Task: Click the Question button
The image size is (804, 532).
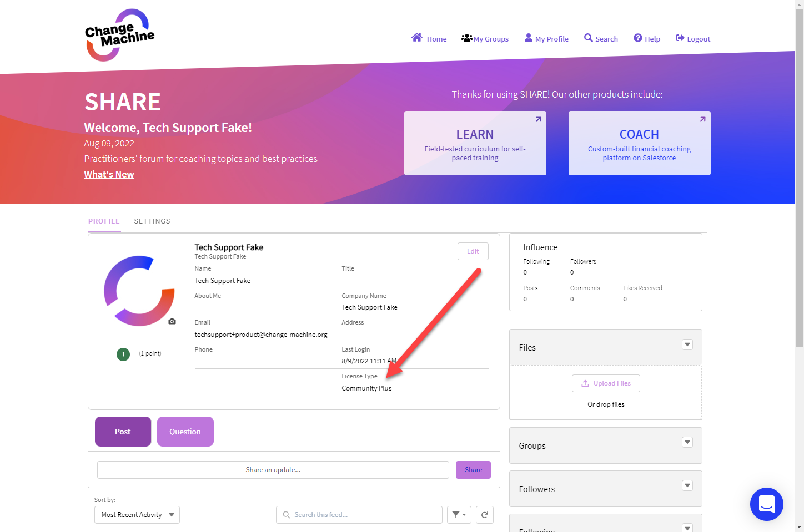Action: (x=185, y=432)
